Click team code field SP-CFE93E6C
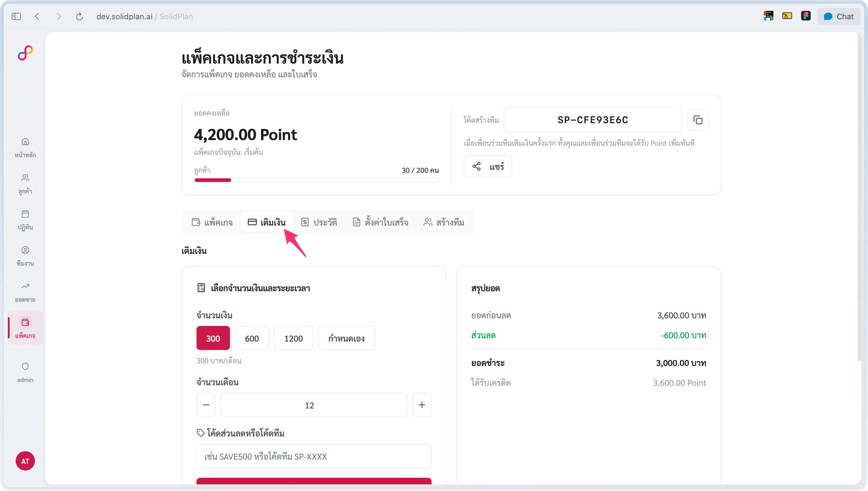Viewport: 868px width, 491px height. [x=593, y=120]
